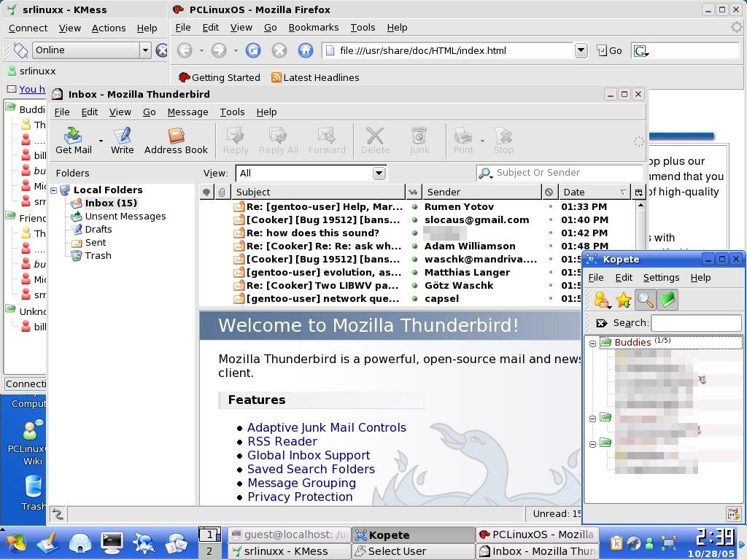
Task: Open Trash desktop icon
Action: click(34, 494)
